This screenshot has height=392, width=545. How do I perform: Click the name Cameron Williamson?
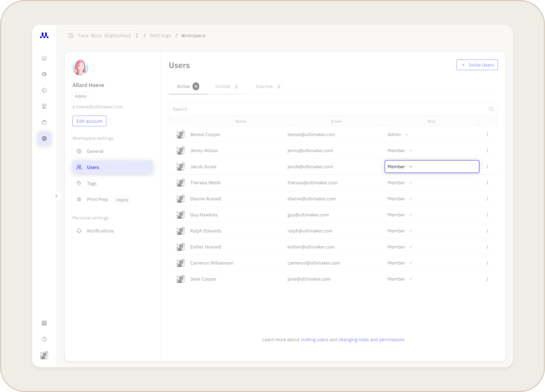(x=212, y=263)
